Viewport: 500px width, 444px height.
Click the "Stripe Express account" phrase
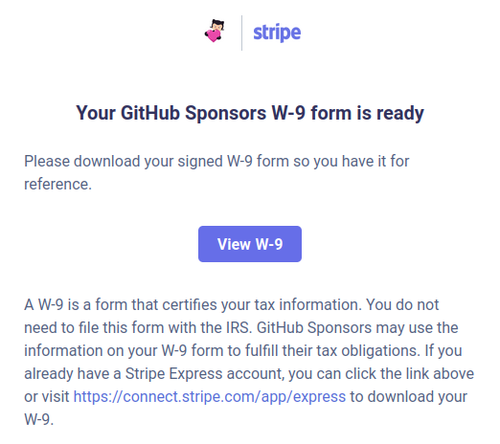pyautogui.click(x=204, y=374)
